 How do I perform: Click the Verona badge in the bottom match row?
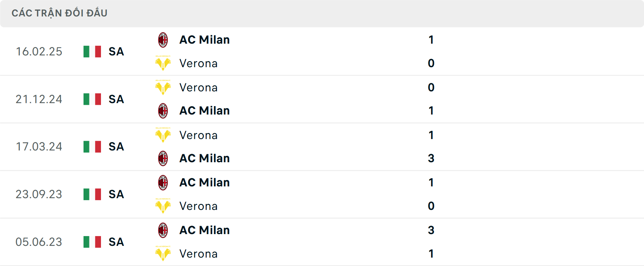click(163, 254)
